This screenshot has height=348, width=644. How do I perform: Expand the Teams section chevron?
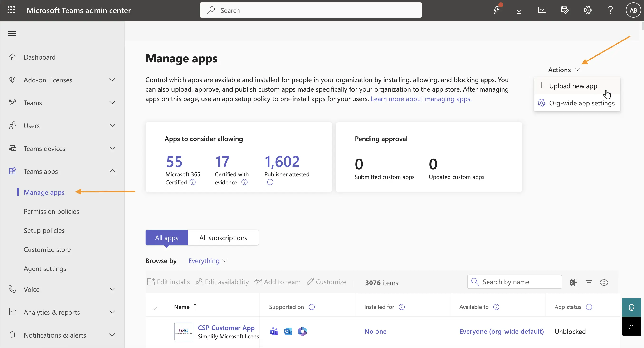[112, 103]
